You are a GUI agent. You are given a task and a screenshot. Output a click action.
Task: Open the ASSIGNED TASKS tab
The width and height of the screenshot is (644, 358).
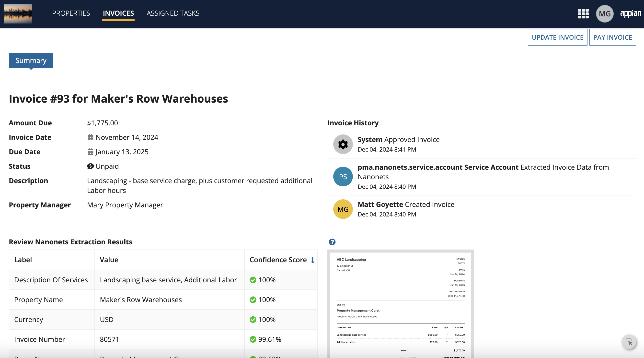coord(173,13)
